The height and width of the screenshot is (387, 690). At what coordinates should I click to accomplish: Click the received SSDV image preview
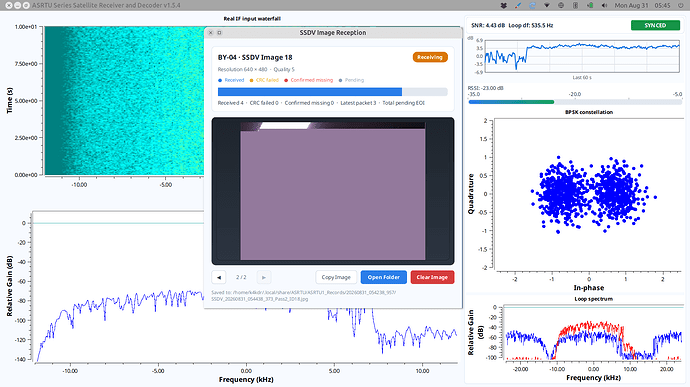click(333, 191)
